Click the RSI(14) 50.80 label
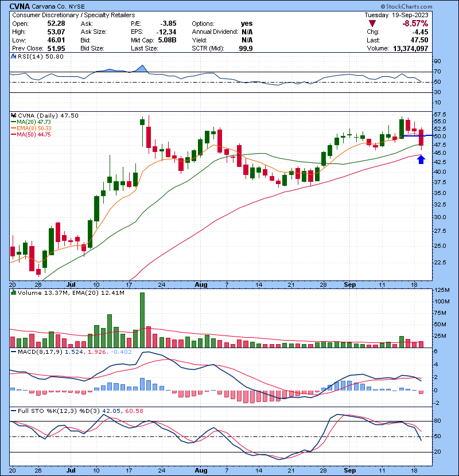 [40, 56]
